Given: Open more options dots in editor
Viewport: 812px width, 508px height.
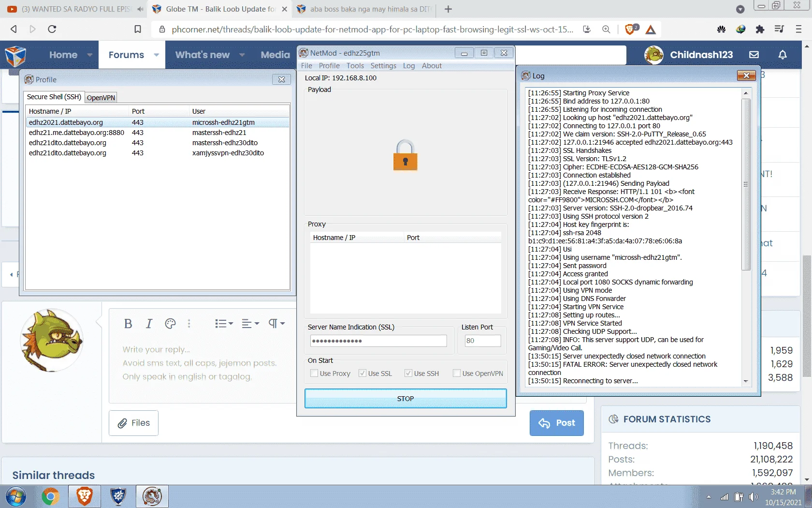Looking at the screenshot, I should pyautogui.click(x=189, y=324).
